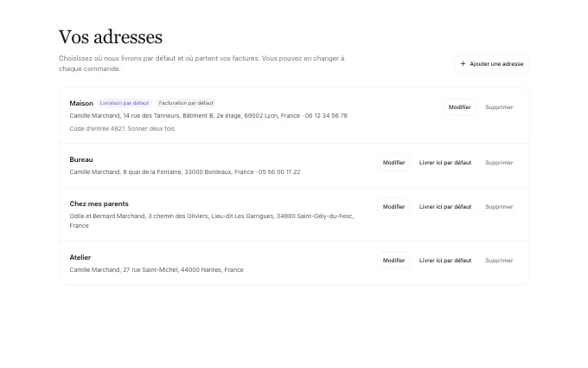The width and height of the screenshot is (588, 368).
Task: Click Modifier for the Bureau address
Action: [393, 163]
